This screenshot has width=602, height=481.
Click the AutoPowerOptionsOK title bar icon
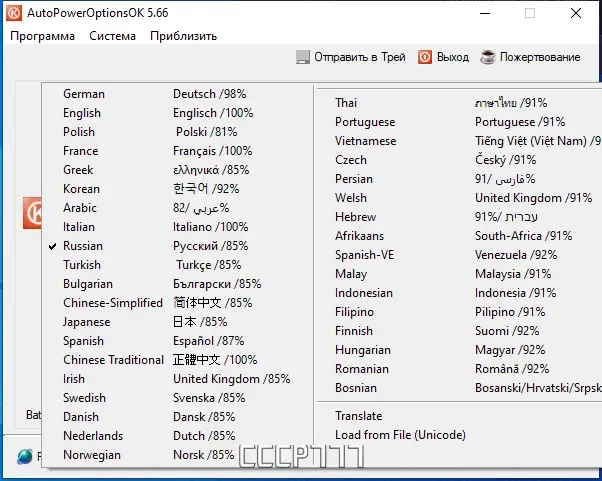[x=14, y=13]
